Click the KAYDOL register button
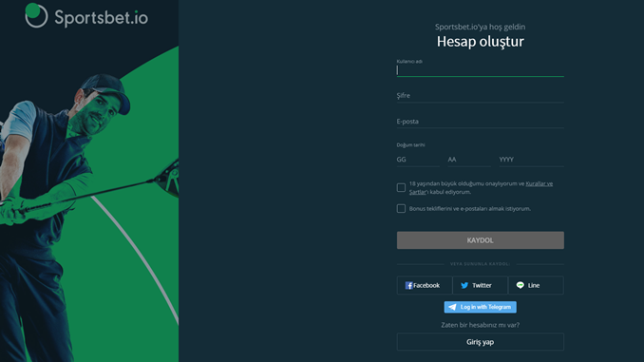This screenshot has height=362, width=644. pos(480,240)
